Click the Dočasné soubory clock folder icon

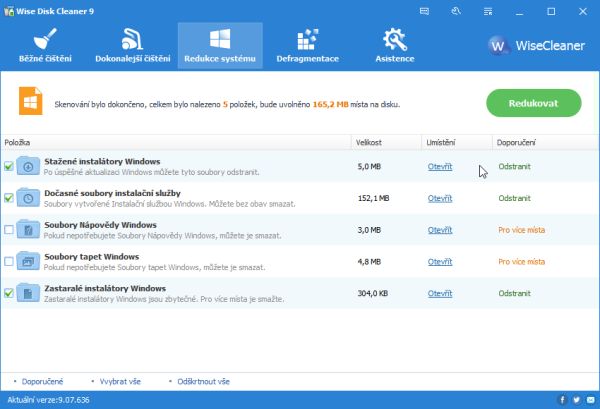[x=28, y=198]
